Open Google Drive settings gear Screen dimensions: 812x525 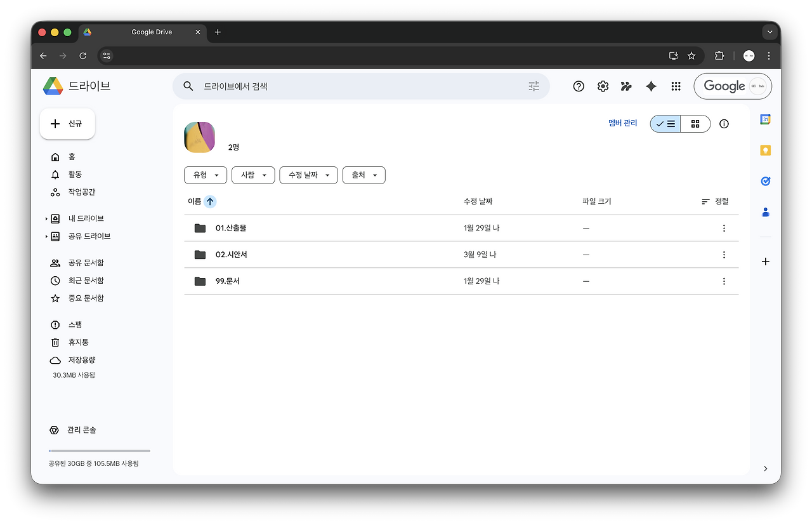point(603,86)
